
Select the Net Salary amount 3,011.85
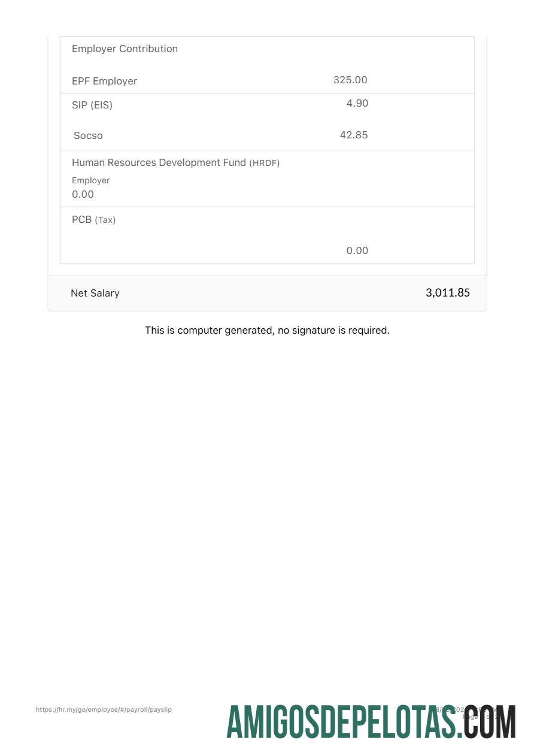[x=447, y=293]
